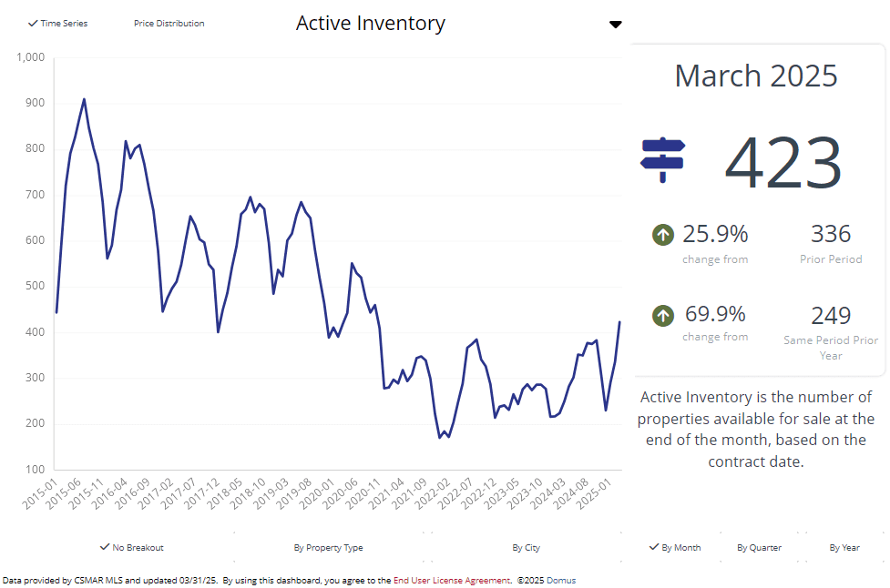The height and width of the screenshot is (588, 890).
Task: Switch interval to By Year
Action: (x=844, y=548)
